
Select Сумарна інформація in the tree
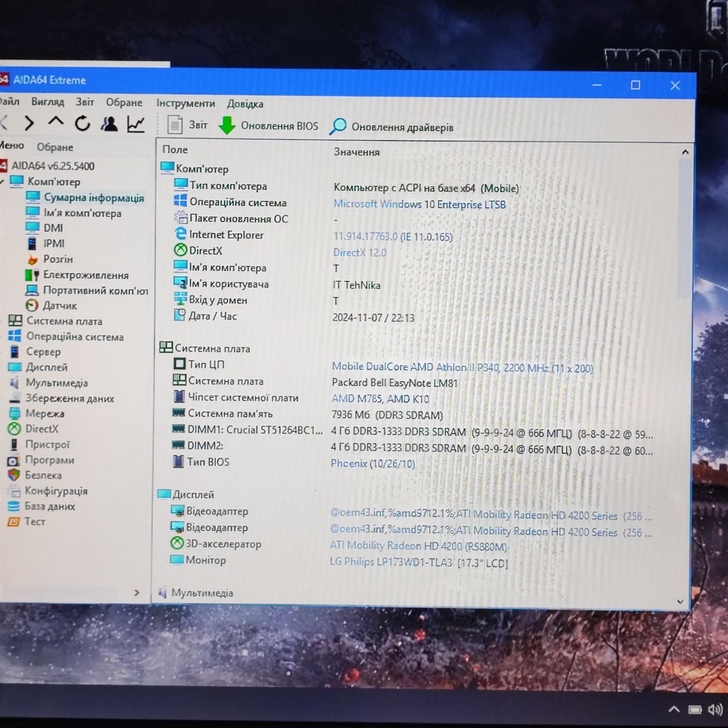[94, 197]
